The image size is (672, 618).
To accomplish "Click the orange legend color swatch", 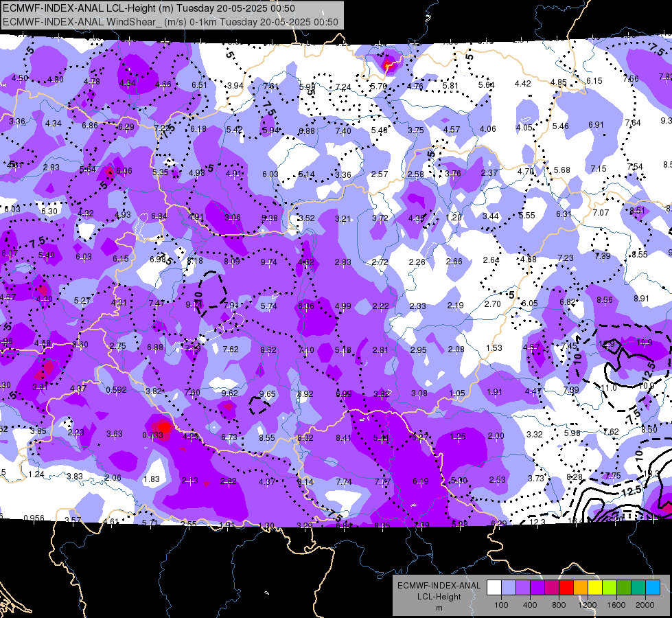I will click(581, 588).
